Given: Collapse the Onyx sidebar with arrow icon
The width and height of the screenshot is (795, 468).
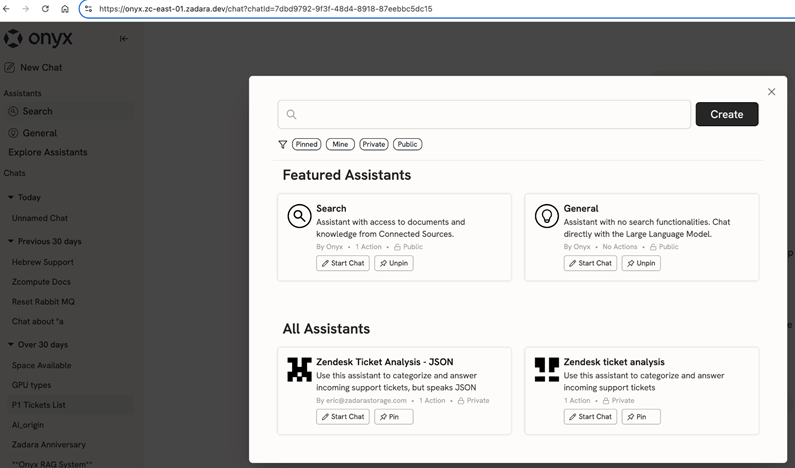Looking at the screenshot, I should pyautogui.click(x=124, y=39).
